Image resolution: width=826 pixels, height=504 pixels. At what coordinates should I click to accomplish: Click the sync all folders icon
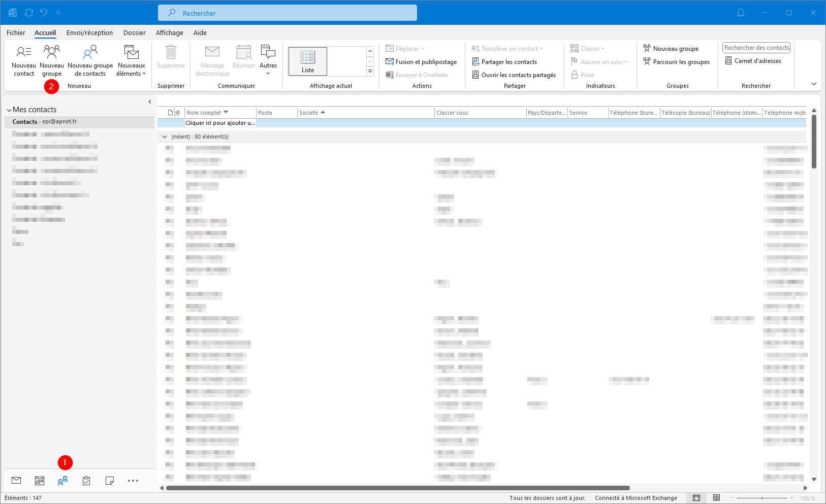(x=29, y=13)
